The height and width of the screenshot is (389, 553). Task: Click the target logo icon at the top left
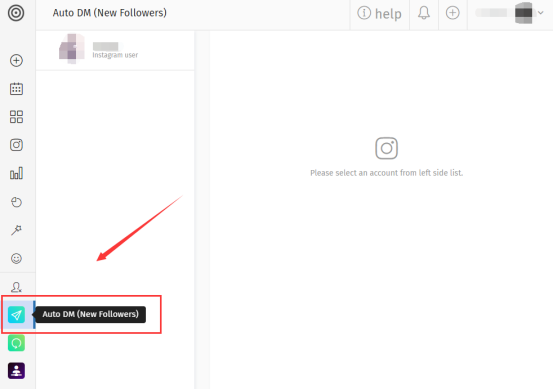(16, 13)
